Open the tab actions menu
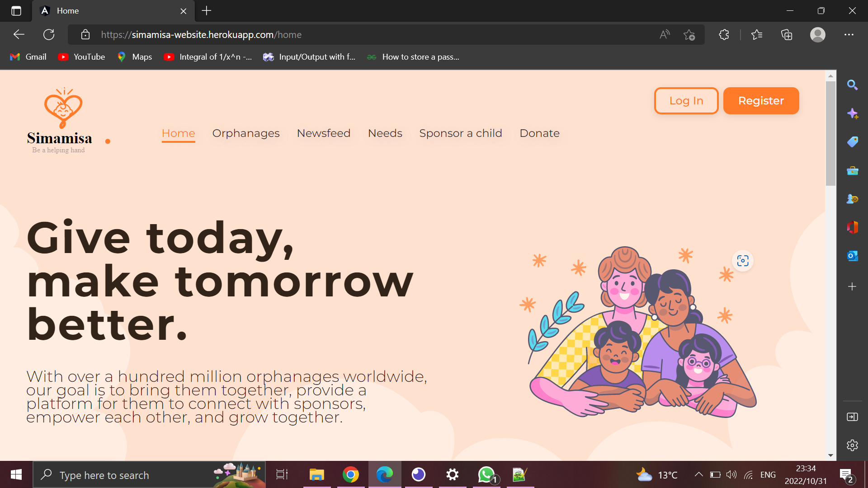Viewport: 868px width, 488px height. (16, 11)
